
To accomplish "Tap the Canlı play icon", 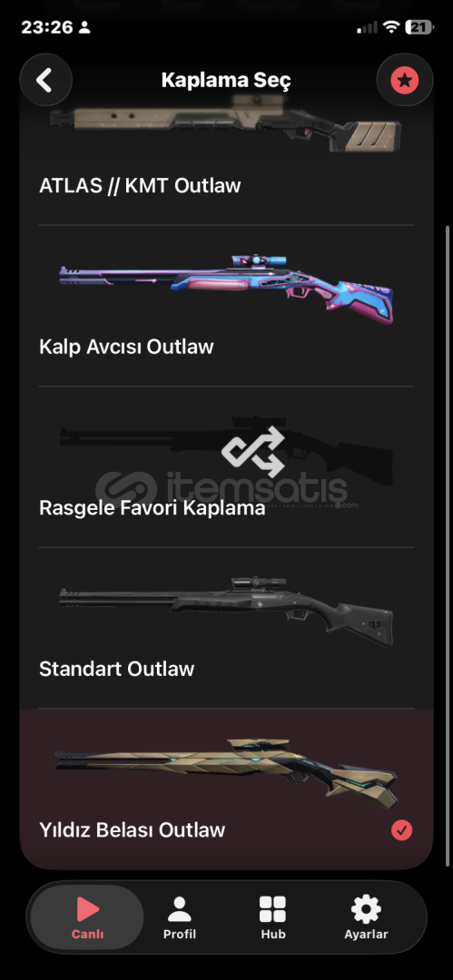I will point(87,909).
